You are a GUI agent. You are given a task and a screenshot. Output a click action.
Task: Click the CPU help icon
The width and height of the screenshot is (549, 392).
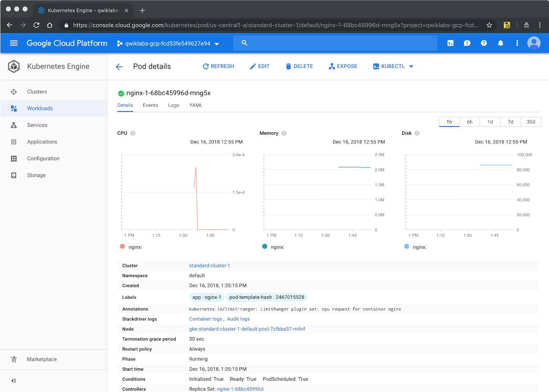point(133,133)
